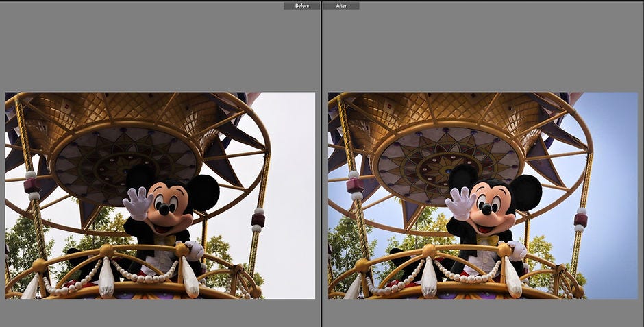Screen dimensions: 644x327
Task: Select the After preview photo with blue sky
Action: pos(483,195)
